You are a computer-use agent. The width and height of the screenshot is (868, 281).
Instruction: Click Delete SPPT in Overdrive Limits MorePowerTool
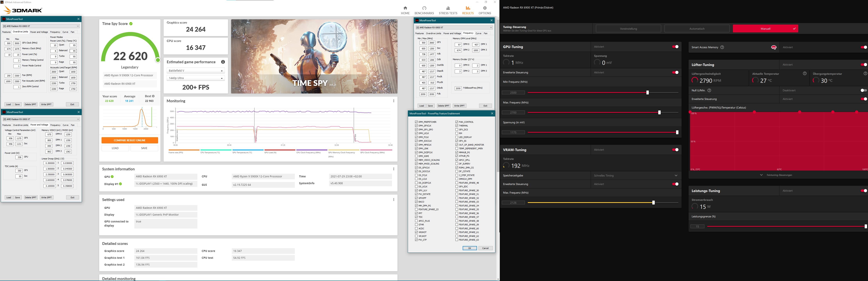coord(30,104)
